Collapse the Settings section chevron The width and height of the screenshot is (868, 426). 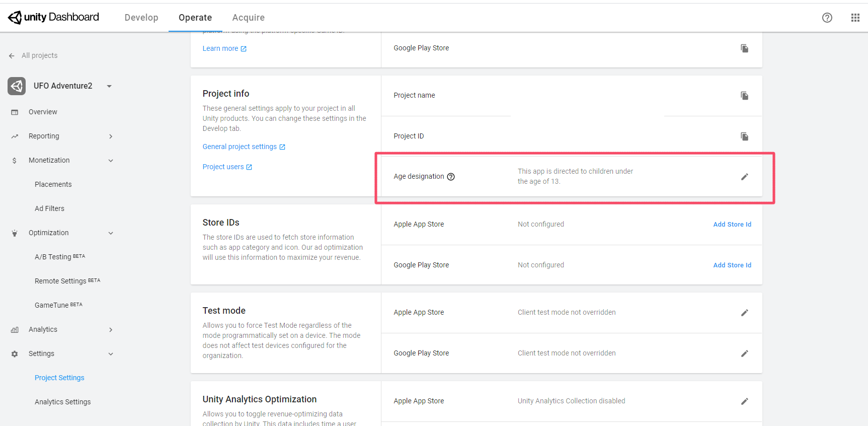[x=111, y=354]
